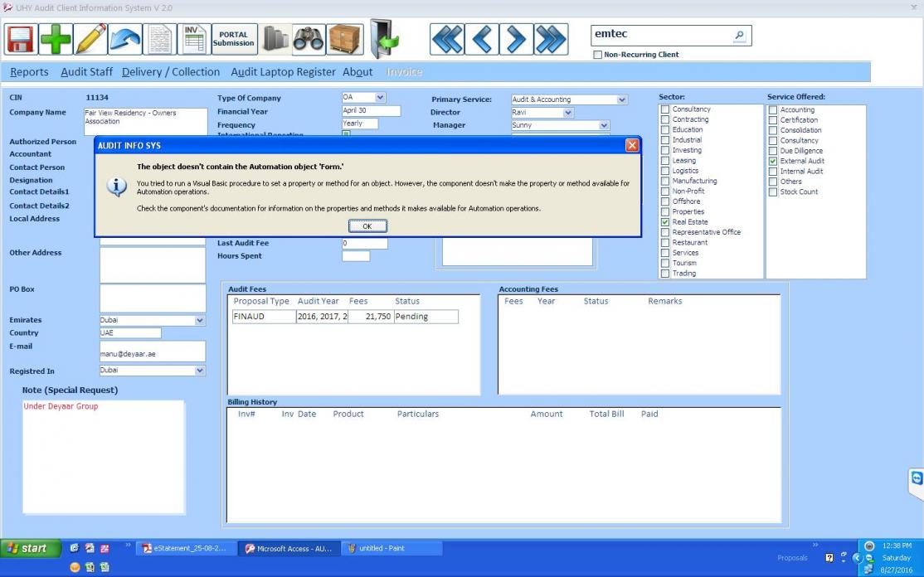Expand Primary Service dropdown
The width and height of the screenshot is (924, 577).
pyautogui.click(x=622, y=99)
